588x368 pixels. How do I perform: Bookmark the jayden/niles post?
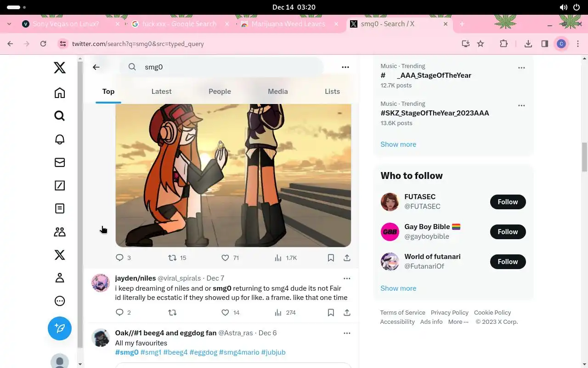click(x=331, y=312)
